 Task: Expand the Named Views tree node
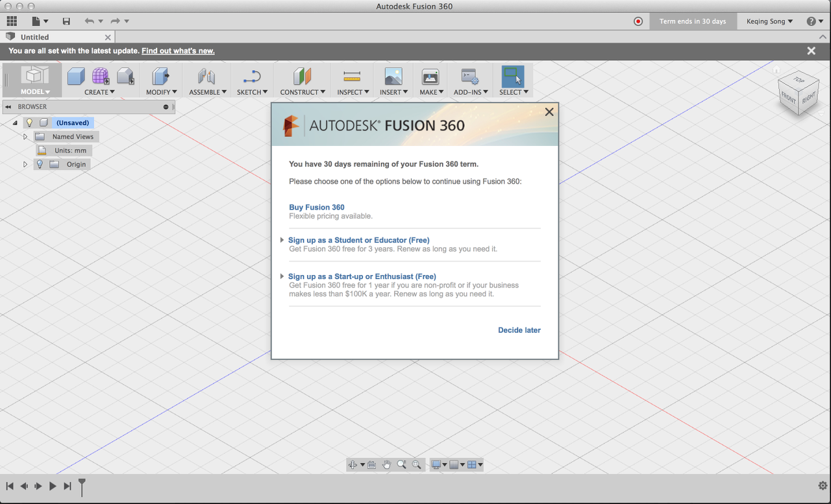[25, 137]
